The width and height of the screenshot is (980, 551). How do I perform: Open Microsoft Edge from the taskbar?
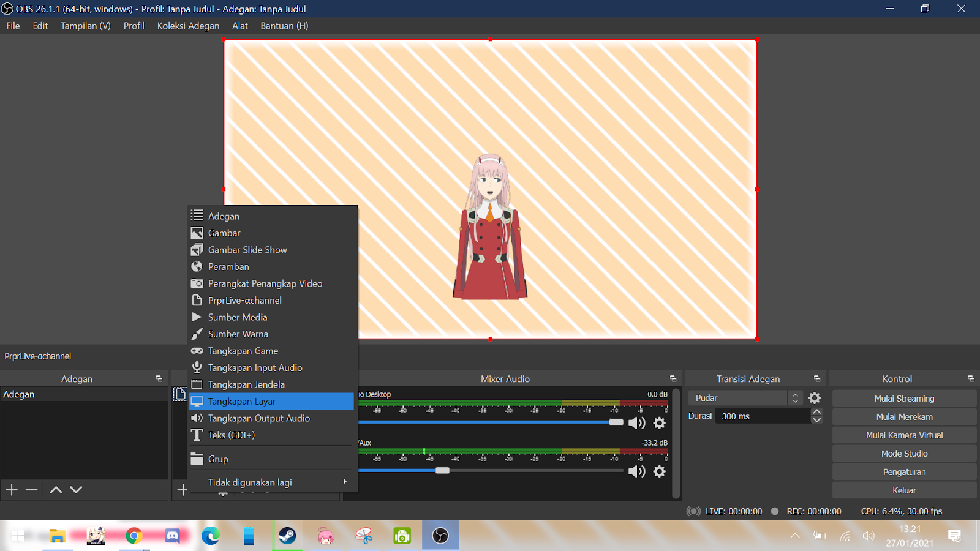(211, 536)
